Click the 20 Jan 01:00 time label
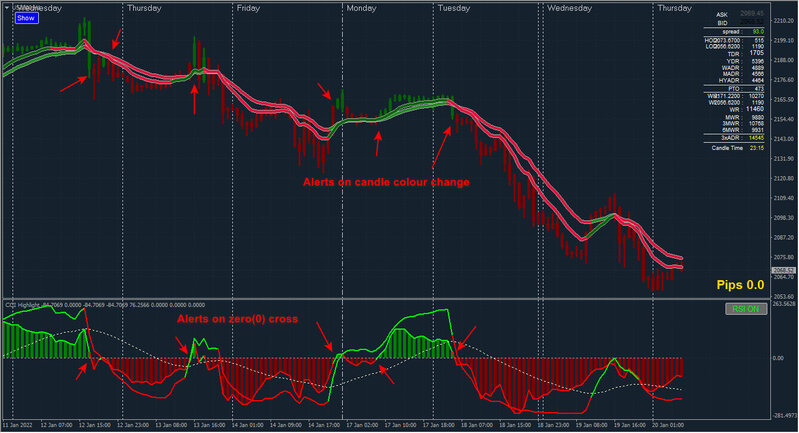The width and height of the screenshot is (799, 433). click(x=668, y=425)
